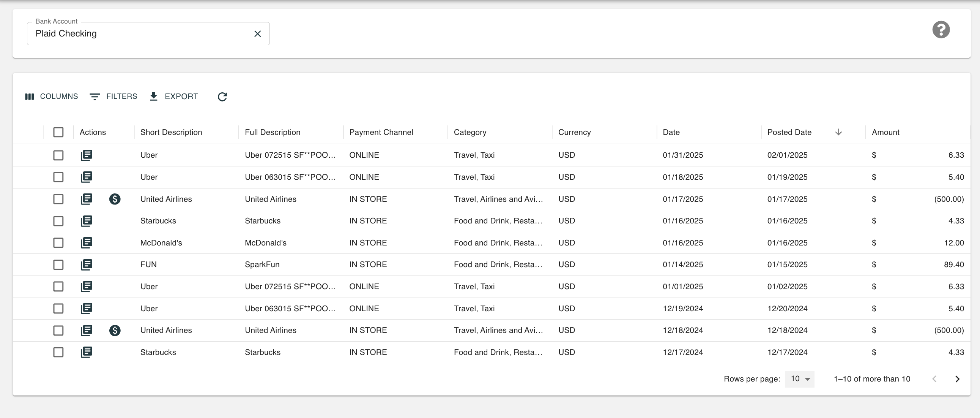This screenshot has height=418, width=980.
Task: Select checkbox for United Airlines dated 01/17/2025
Action: point(58,199)
